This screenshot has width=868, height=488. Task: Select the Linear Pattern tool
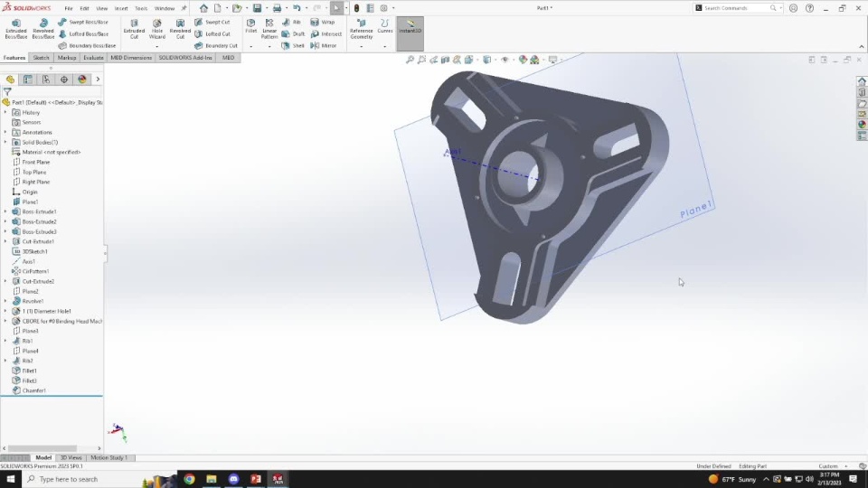click(269, 29)
